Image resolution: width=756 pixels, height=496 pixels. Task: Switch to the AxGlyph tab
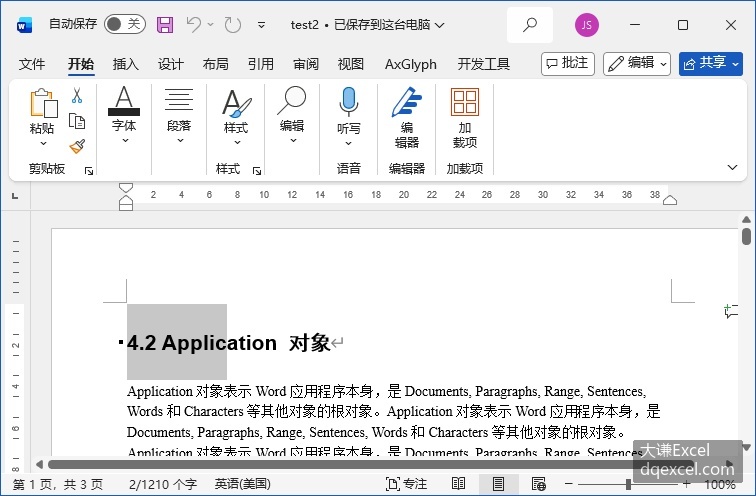click(411, 64)
